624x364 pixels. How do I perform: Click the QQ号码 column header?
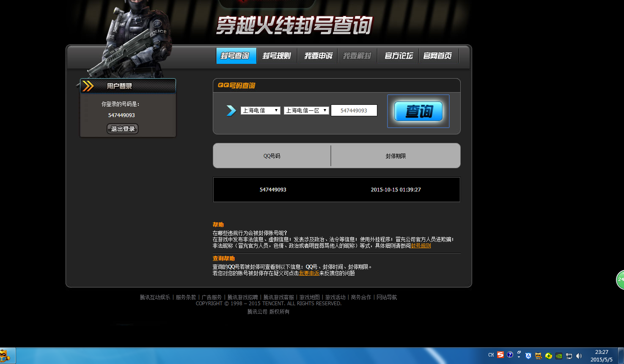point(272,156)
